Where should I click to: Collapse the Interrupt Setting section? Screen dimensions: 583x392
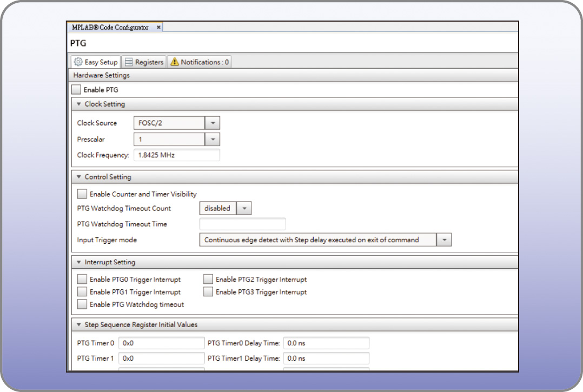[x=79, y=262]
